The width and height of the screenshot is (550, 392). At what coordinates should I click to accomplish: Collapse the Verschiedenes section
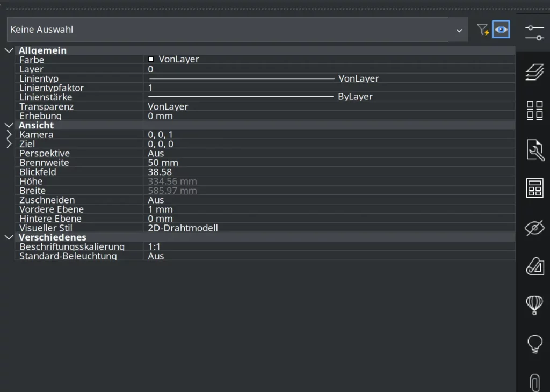(9, 237)
